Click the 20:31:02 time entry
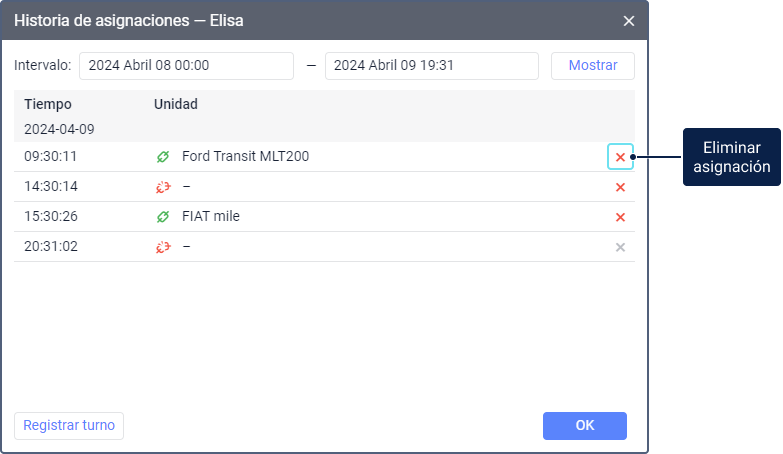The height and width of the screenshot is (454, 783). pyautogui.click(x=51, y=247)
